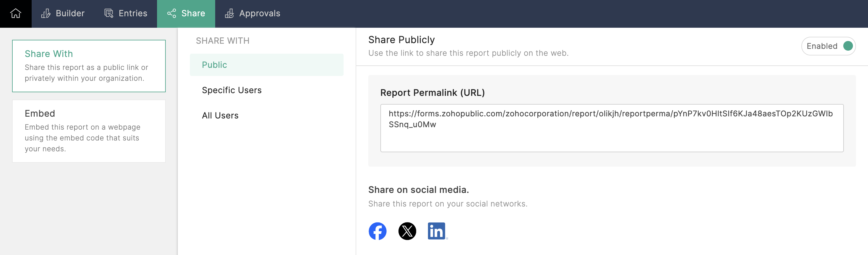Screen dimensions: 868x255
Task: Open the Share With card
Action: [x=89, y=66]
